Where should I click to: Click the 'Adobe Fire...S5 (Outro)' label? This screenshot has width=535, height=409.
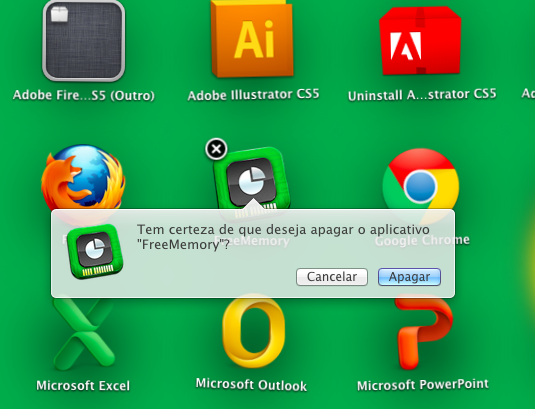pyautogui.click(x=84, y=95)
